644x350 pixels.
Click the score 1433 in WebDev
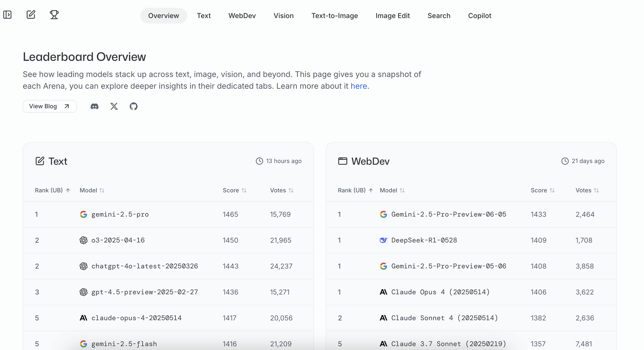click(538, 214)
